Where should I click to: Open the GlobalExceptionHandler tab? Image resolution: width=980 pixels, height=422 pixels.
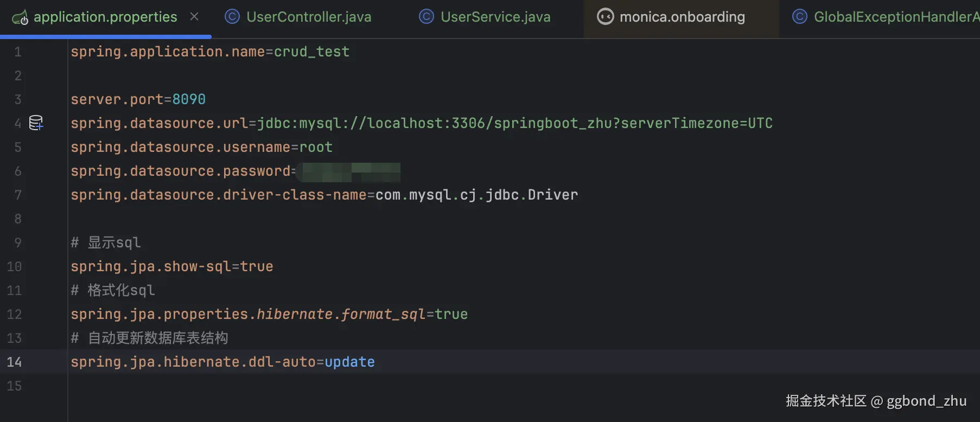point(886,17)
